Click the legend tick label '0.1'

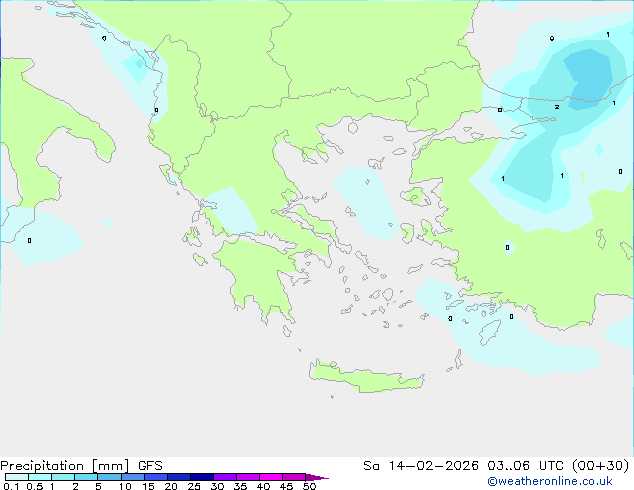point(11,486)
